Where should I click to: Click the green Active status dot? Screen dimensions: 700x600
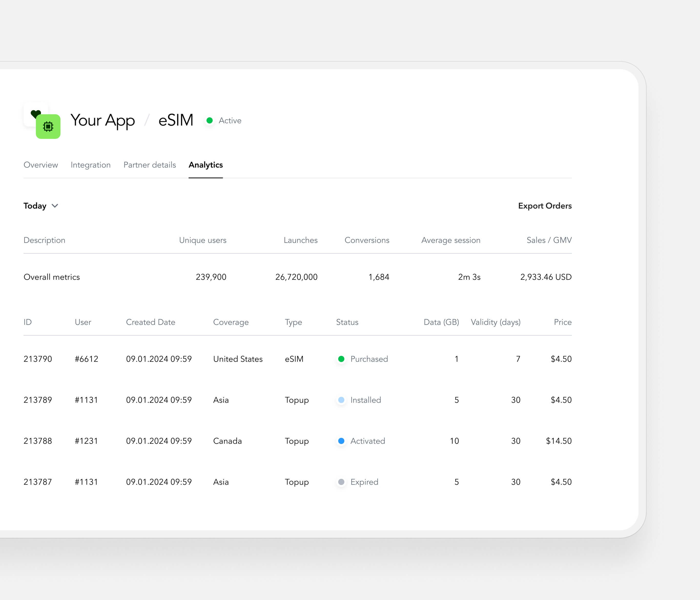(x=209, y=121)
